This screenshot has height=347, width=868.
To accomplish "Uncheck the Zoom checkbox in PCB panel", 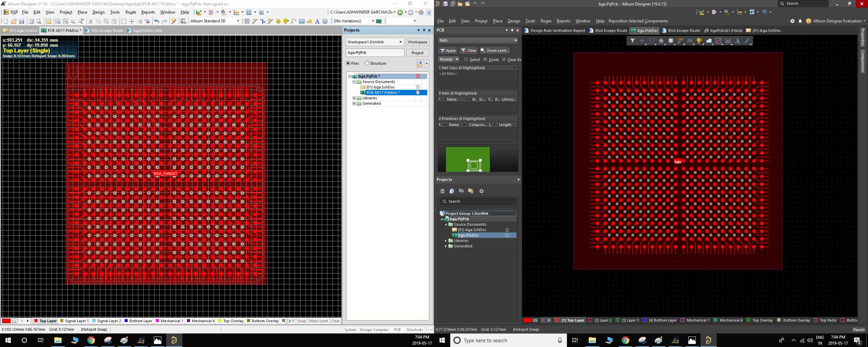I will click(485, 60).
